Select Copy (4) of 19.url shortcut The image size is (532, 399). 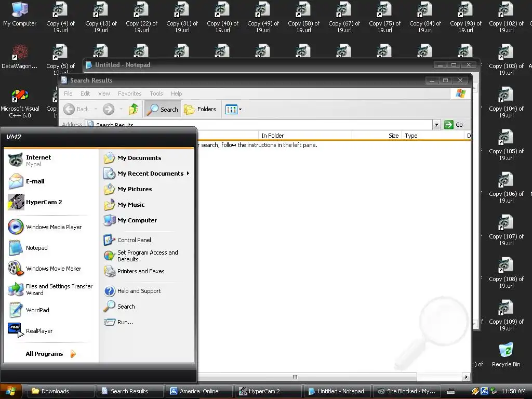tap(60, 17)
